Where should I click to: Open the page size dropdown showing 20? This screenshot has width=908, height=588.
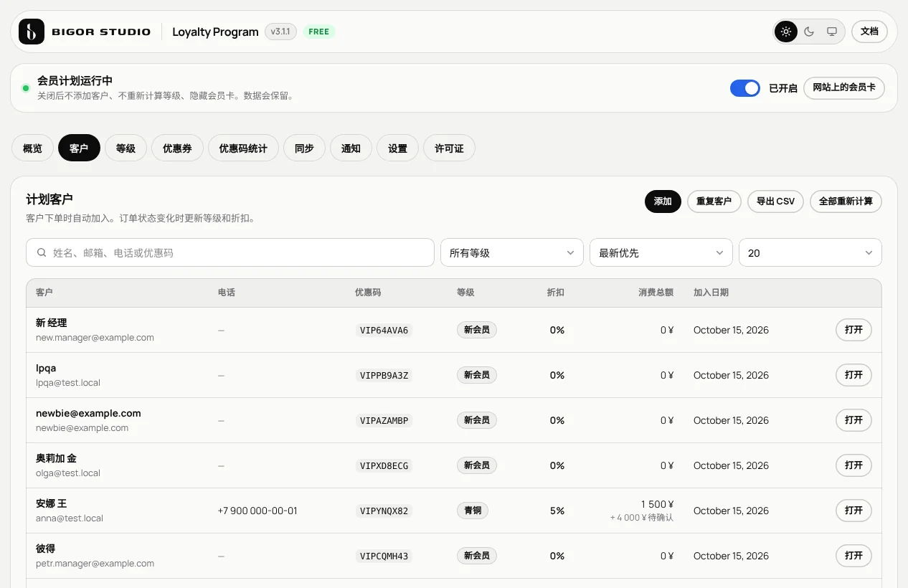pyautogui.click(x=810, y=252)
